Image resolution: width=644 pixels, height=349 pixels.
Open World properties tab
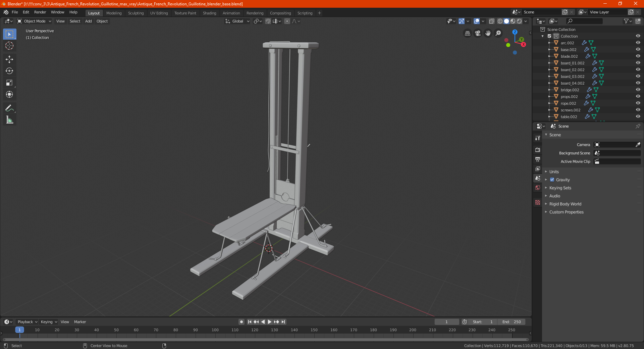(x=538, y=188)
